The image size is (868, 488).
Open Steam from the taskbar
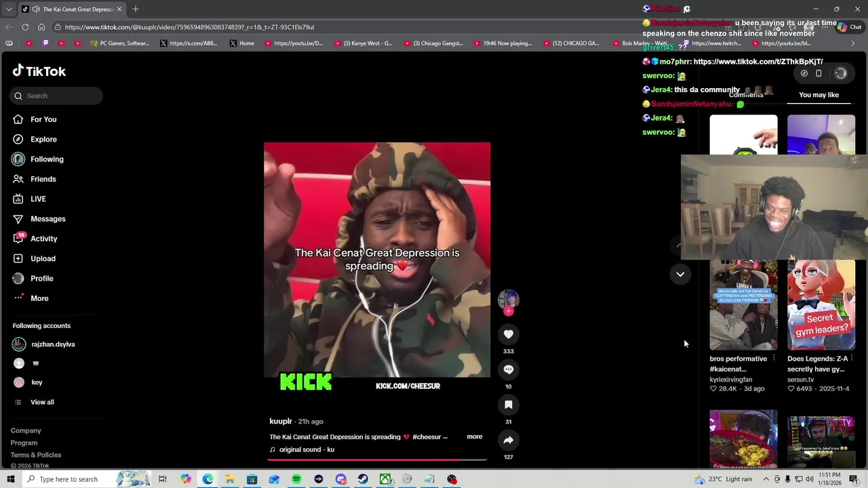363,479
